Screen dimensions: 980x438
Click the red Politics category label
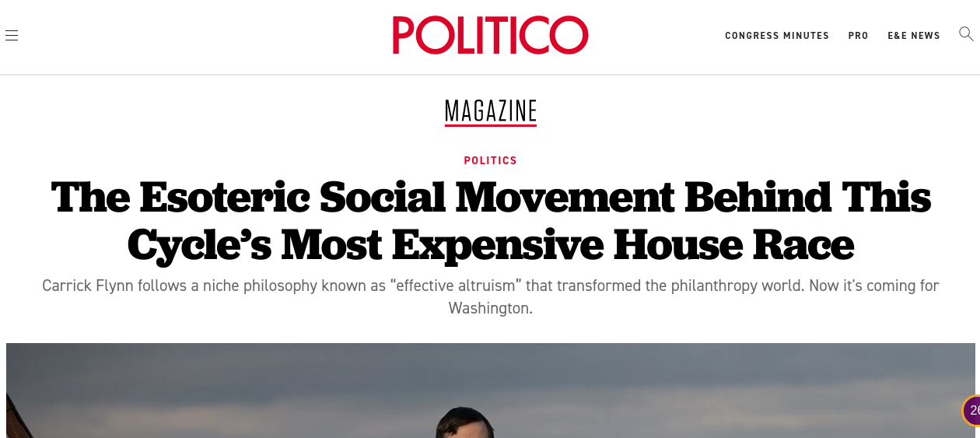tap(490, 160)
